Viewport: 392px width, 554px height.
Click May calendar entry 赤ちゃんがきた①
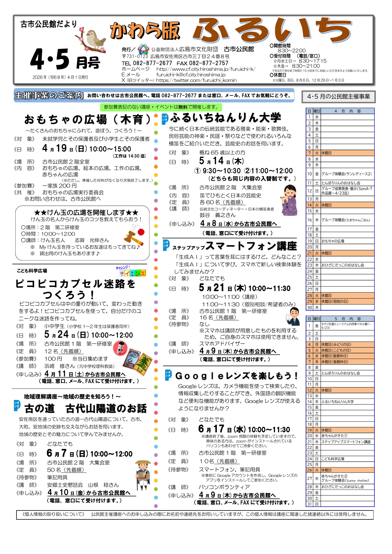tap(347, 436)
